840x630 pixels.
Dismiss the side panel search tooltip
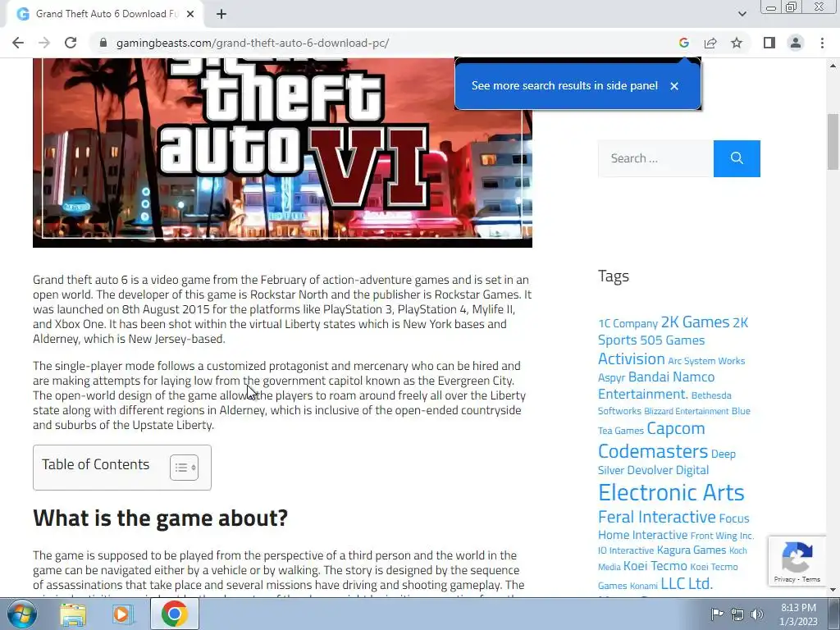click(674, 85)
